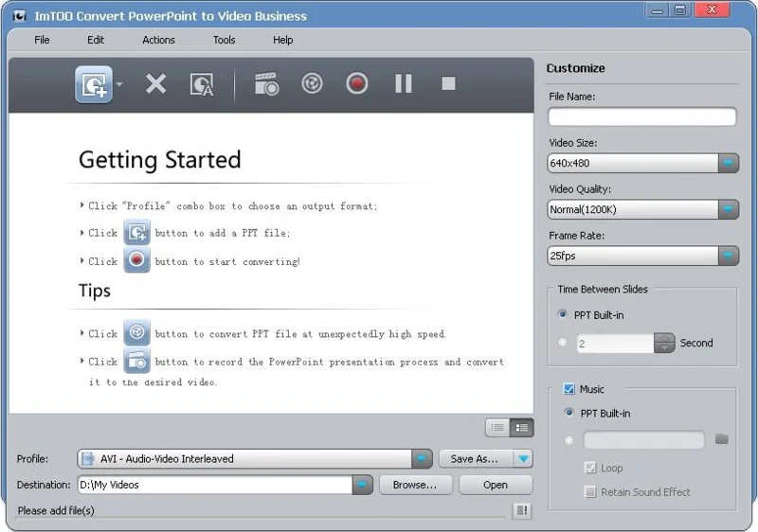
Task: Open the Actions menu
Action: point(158,40)
